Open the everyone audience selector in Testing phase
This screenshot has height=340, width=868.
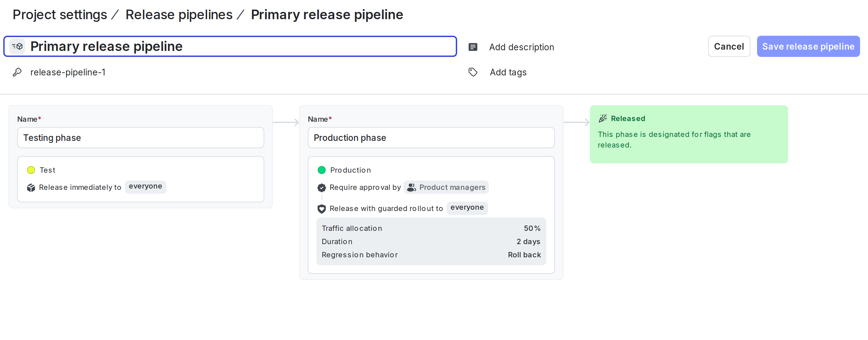point(145,186)
